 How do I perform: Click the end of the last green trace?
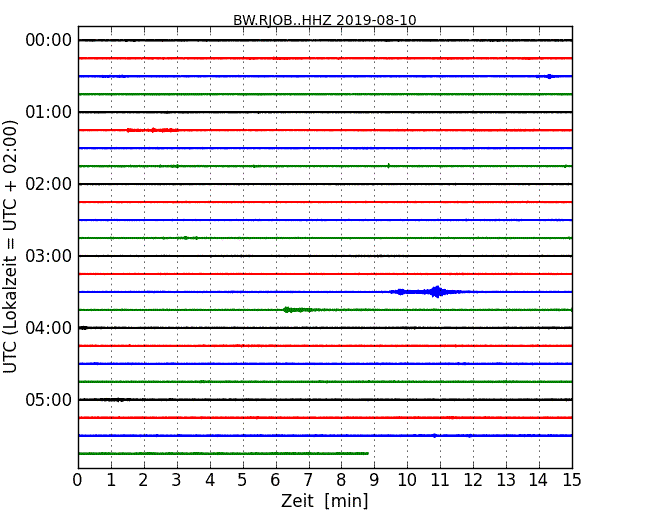[x=367, y=453]
